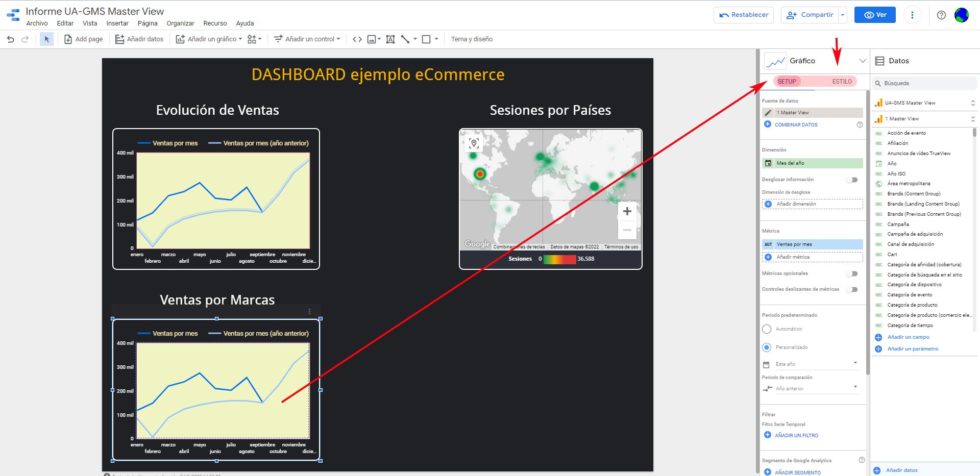This screenshot has height=476, width=980.
Task: Click the AUT aggregation badge on Ventas por mes
Action: click(768, 244)
